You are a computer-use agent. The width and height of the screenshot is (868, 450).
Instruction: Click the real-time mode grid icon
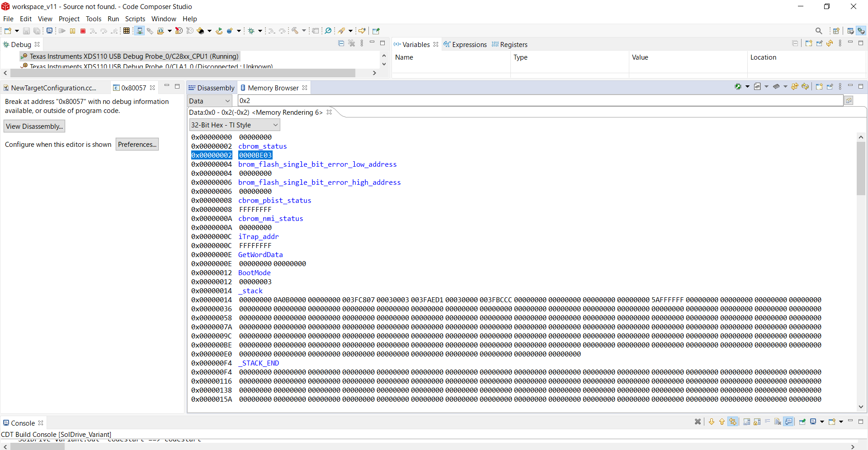pos(126,31)
